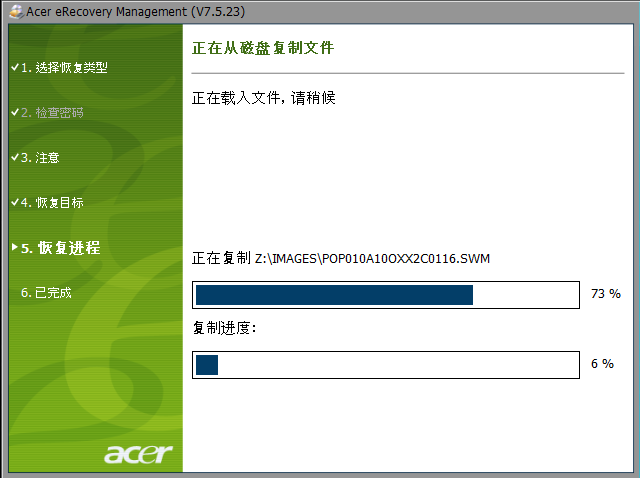
Task: Click heading 正在从磁盘复制文件
Action: pos(263,48)
